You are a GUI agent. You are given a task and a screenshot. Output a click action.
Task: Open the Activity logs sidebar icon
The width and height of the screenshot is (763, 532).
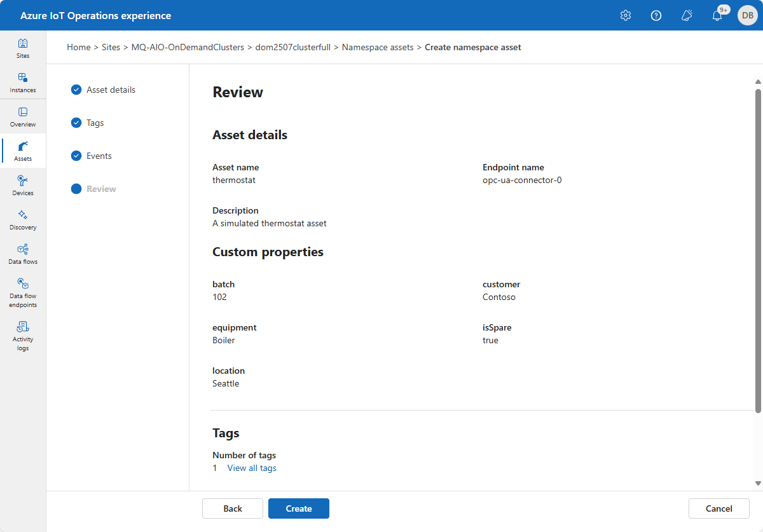coord(23,336)
